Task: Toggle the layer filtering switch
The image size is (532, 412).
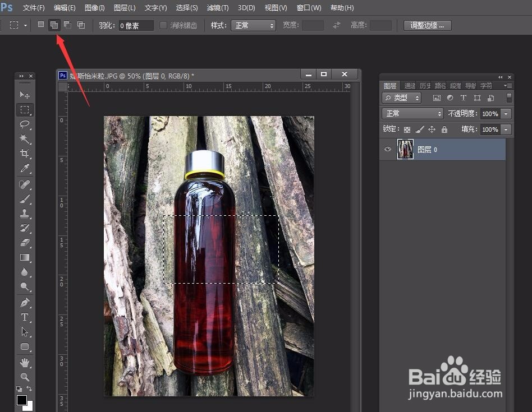Action: tap(509, 98)
